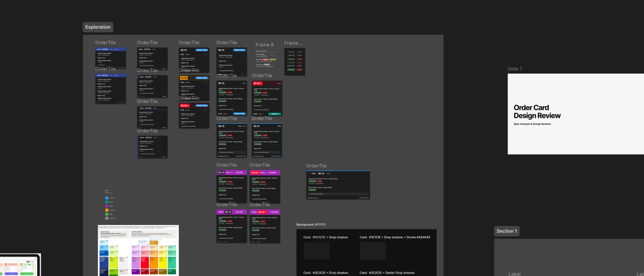Image resolution: width=644 pixels, height=276 pixels.
Task: Select the dark frame of green and red chips
Action: pyautogui.click(x=295, y=62)
